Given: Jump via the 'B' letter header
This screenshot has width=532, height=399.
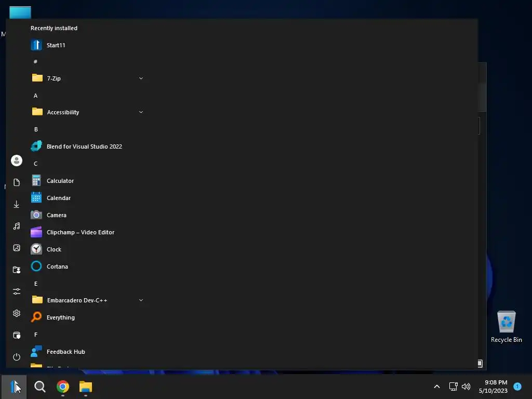Looking at the screenshot, I should (x=36, y=129).
